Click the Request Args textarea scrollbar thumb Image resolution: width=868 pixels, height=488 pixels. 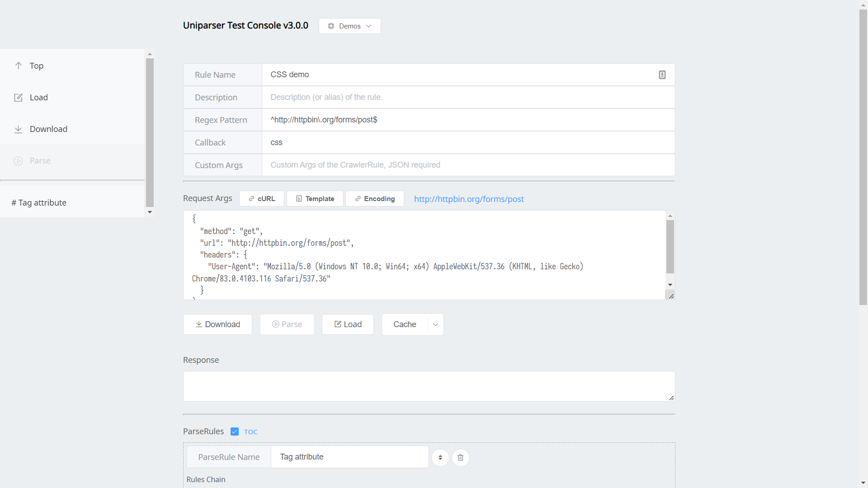670,246
